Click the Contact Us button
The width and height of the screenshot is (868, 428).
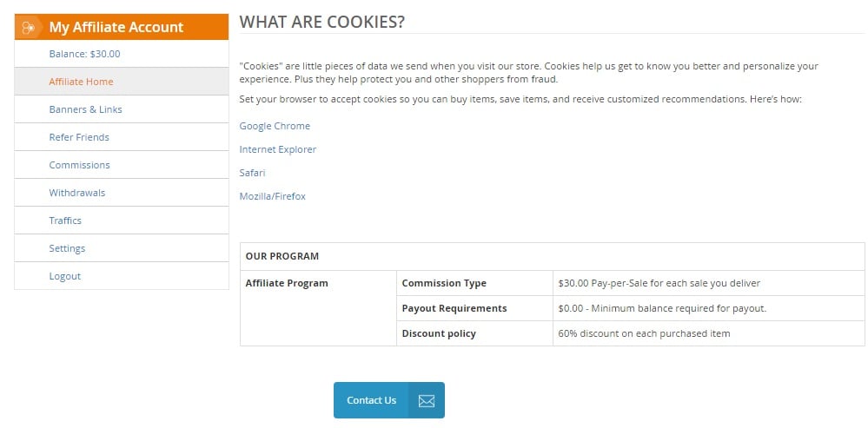(389, 400)
